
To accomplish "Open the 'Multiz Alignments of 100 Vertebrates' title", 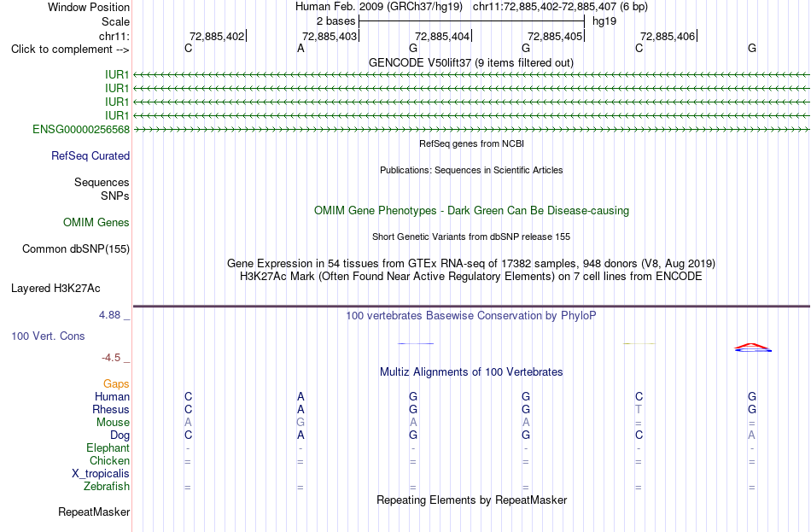I will click(x=471, y=372).
